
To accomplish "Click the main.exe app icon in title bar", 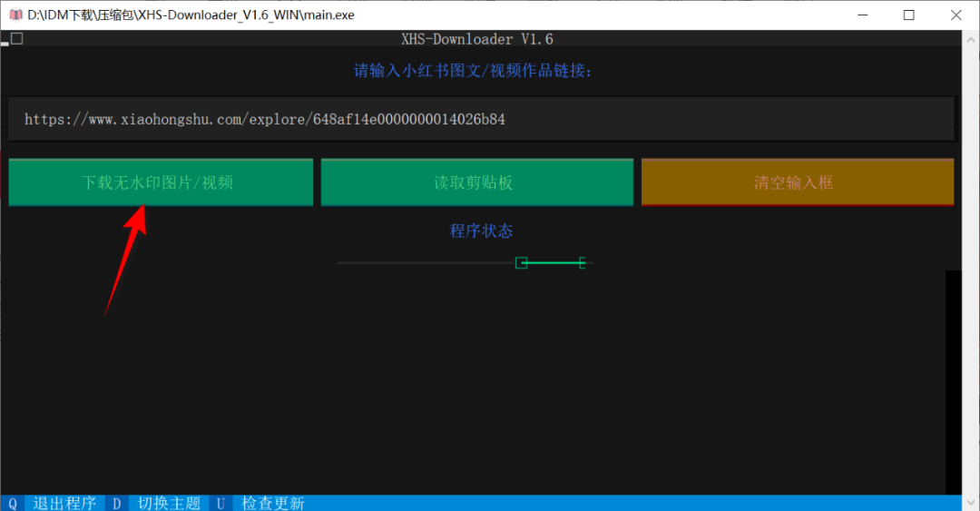I will coord(15,15).
